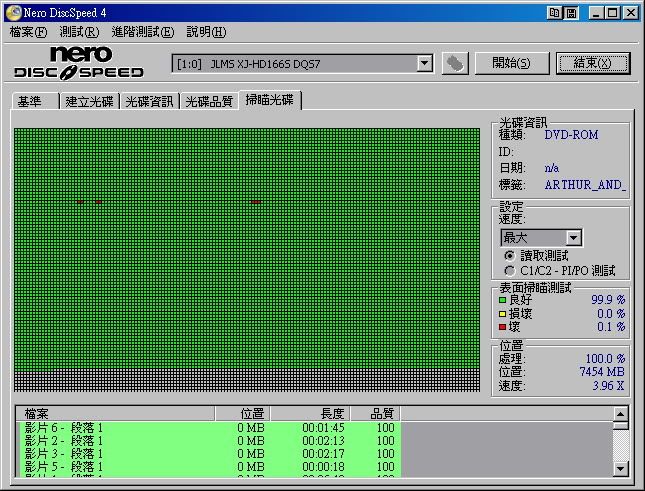This screenshot has height=491, width=645.
Task: Click the 開始(S) button
Action: click(512, 63)
